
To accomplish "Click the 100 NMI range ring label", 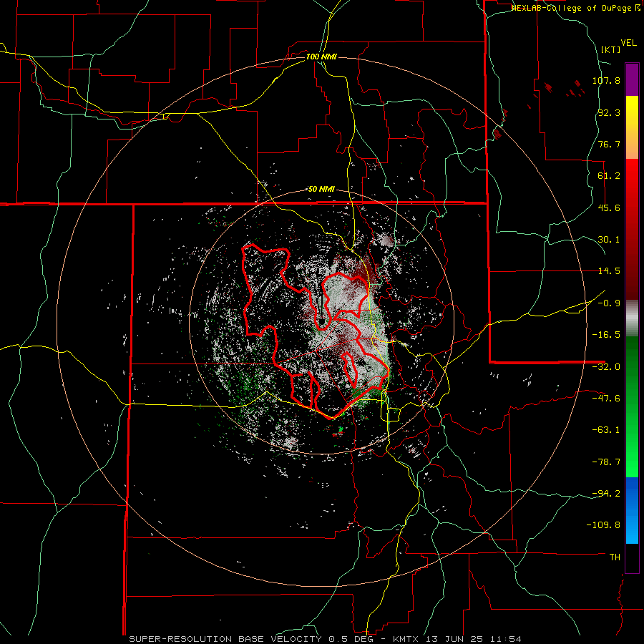I will (321, 57).
